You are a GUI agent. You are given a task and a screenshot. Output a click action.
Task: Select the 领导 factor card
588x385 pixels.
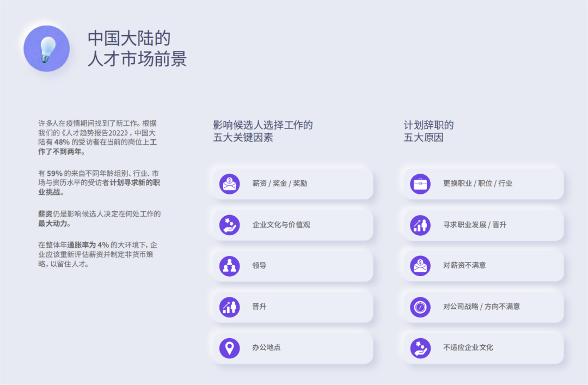point(292,265)
